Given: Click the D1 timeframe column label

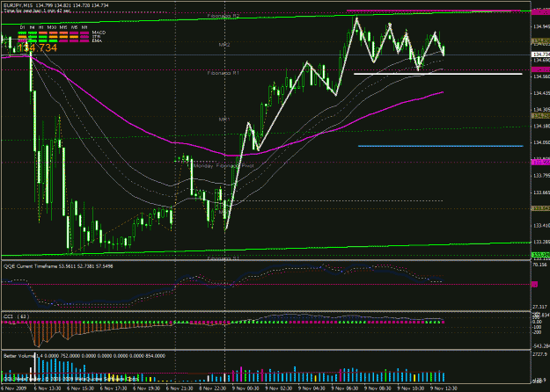Looking at the screenshot, I should pos(22,27).
